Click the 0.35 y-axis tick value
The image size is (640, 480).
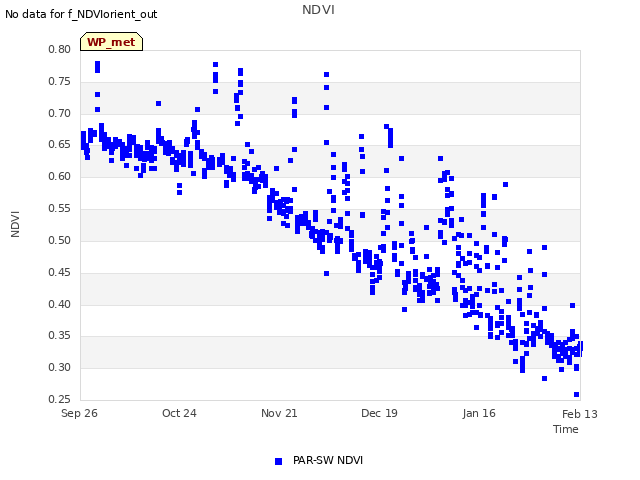[x=60, y=336]
